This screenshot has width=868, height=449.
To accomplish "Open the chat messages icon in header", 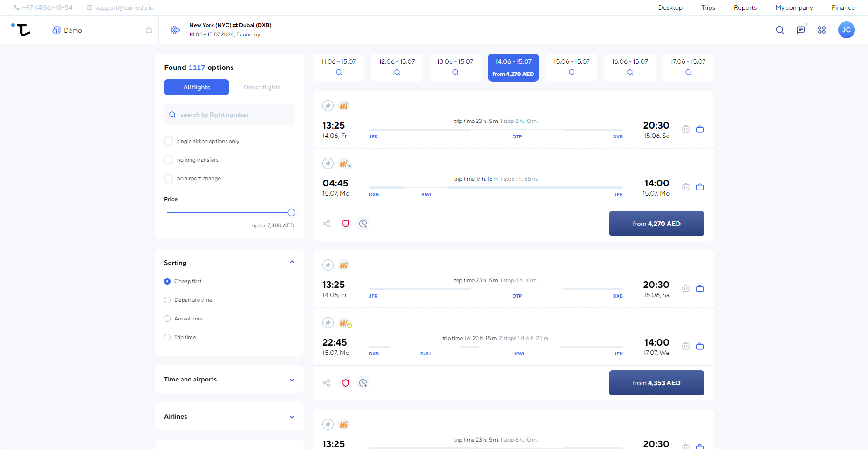I will 801,30.
